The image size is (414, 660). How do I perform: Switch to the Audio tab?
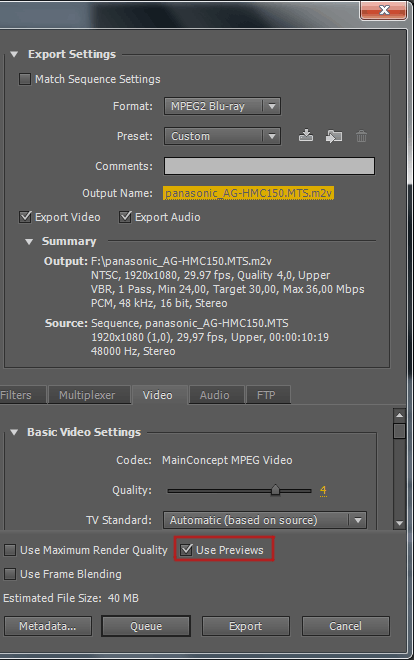pyautogui.click(x=215, y=395)
